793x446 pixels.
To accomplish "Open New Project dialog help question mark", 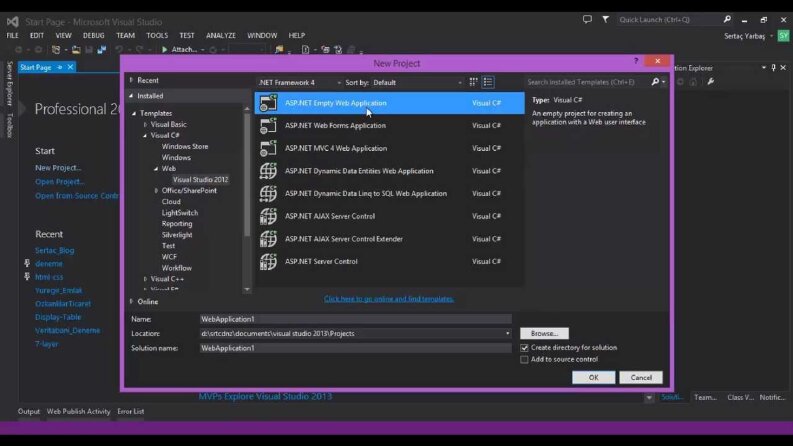I will point(636,61).
